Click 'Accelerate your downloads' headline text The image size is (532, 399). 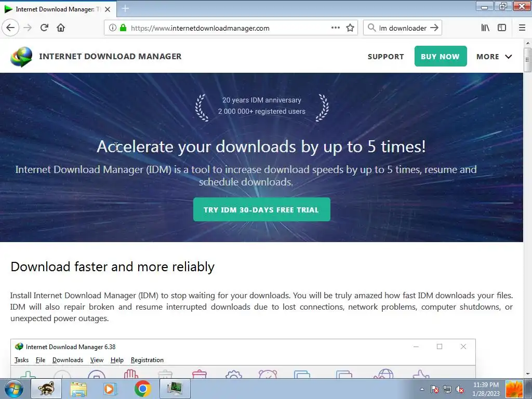coord(261,147)
